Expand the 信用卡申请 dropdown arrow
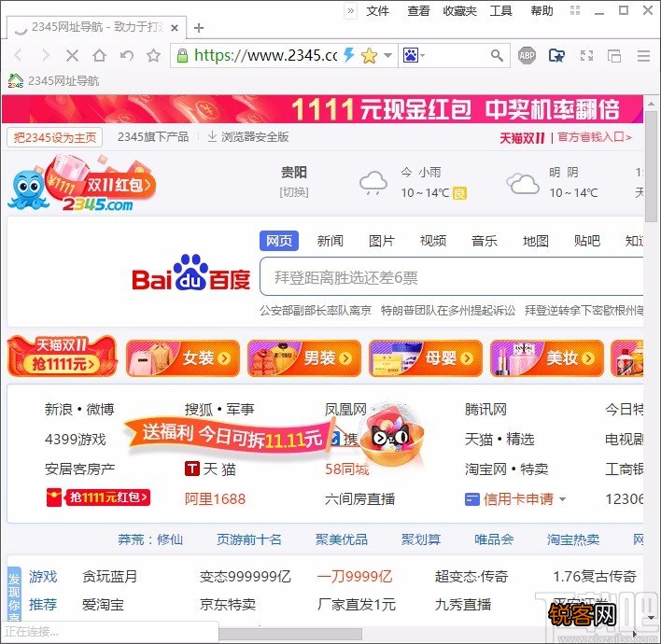 [x=562, y=499]
